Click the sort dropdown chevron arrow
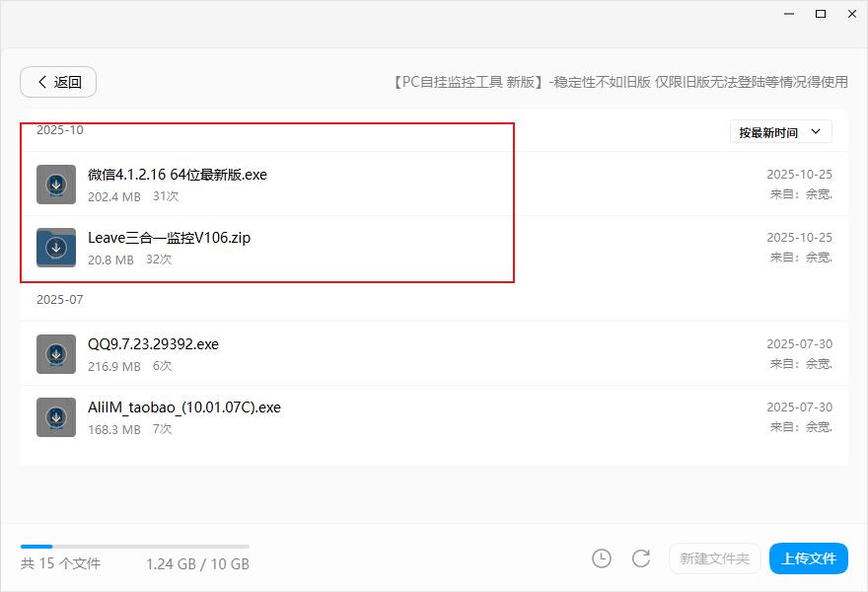Screen dimensions: 868x592 tap(816, 132)
